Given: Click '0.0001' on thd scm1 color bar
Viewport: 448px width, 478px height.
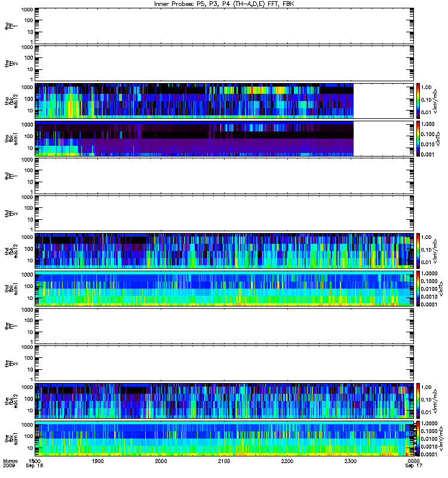Looking at the screenshot, I should coord(429,304).
